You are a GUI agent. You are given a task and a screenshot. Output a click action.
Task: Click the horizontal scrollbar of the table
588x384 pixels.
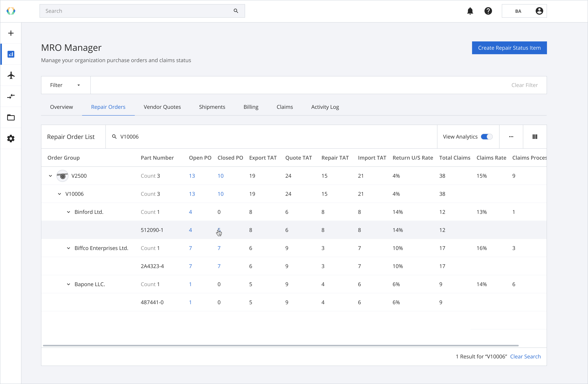281,345
